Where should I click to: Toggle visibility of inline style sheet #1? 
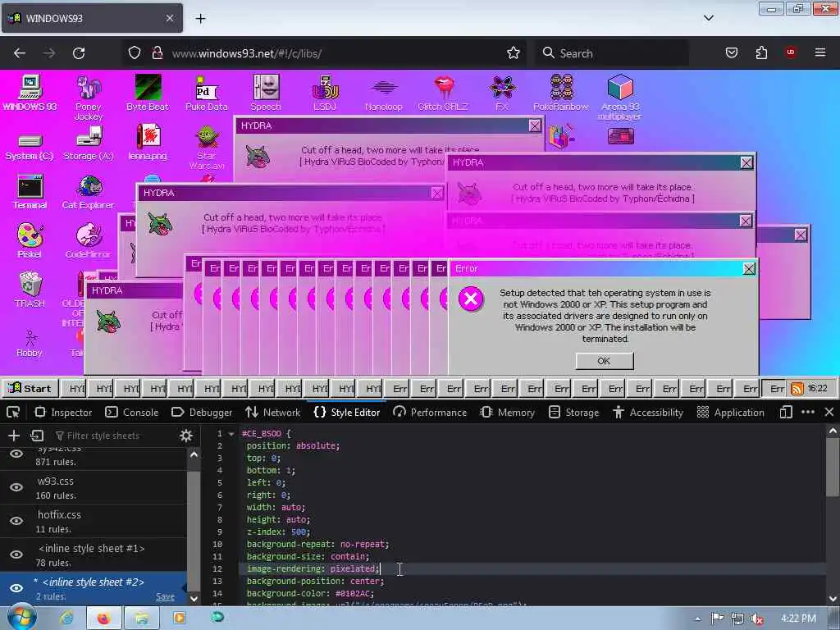tap(16, 555)
